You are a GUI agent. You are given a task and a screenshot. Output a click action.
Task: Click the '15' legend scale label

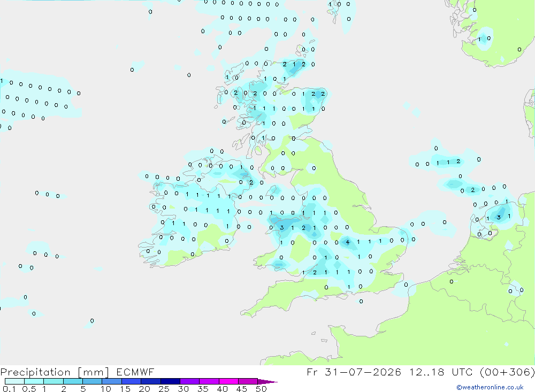[125, 389]
